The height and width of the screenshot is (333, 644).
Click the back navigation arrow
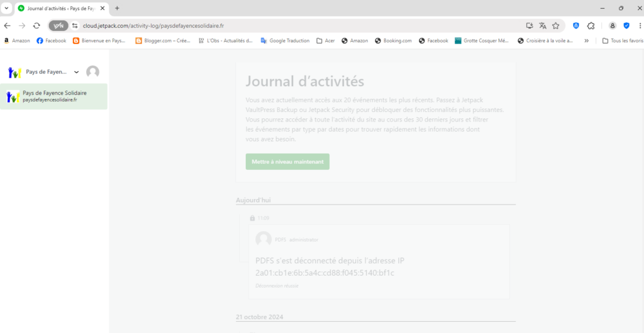click(x=7, y=26)
